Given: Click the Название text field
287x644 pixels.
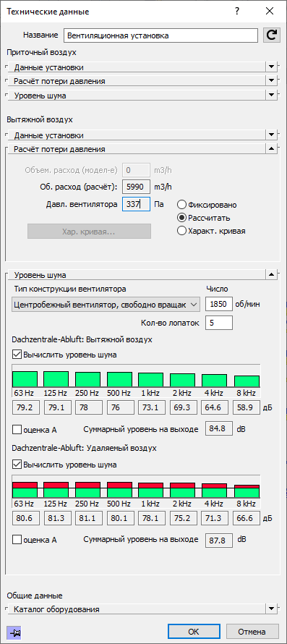Looking at the screenshot, I should point(161,35).
